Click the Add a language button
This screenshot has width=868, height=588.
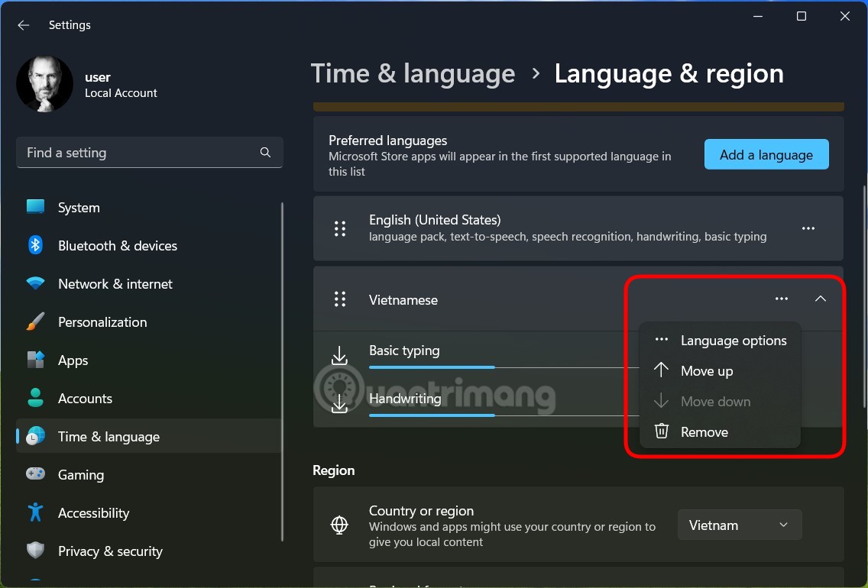coord(766,154)
